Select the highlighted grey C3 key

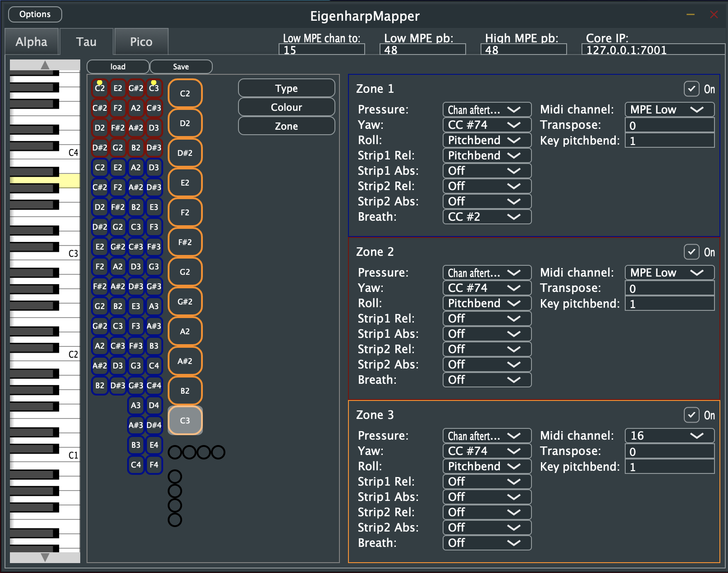pyautogui.click(x=185, y=421)
